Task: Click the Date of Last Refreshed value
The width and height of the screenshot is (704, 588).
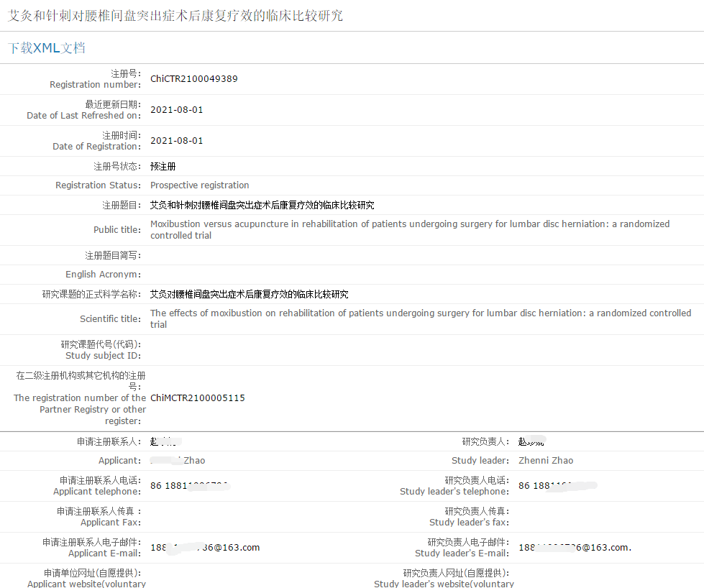Action: (176, 110)
